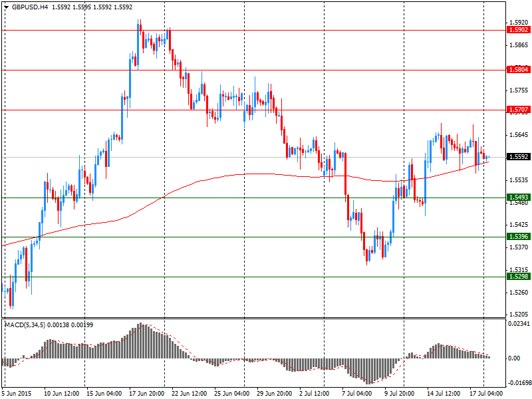Click the 17 Jun 20:00 time label
The width and height of the screenshot is (532, 399).
coord(147,394)
